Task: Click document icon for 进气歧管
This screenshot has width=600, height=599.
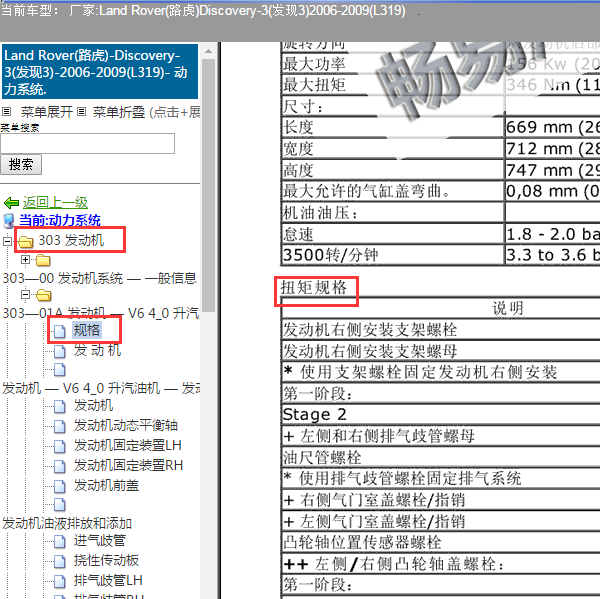Action: click(x=60, y=541)
